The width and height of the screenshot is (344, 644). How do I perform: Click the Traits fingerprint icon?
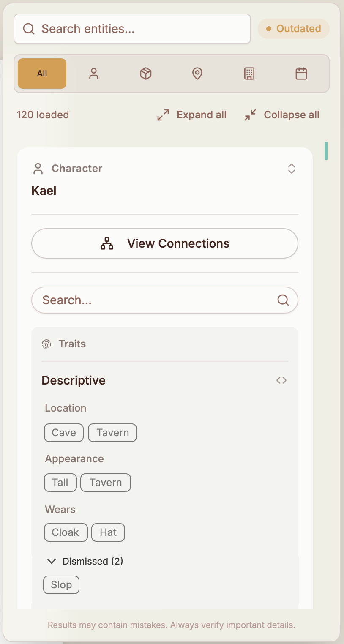click(x=46, y=344)
